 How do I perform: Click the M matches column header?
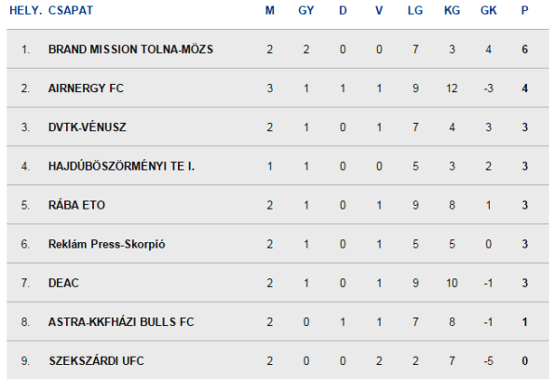(270, 10)
